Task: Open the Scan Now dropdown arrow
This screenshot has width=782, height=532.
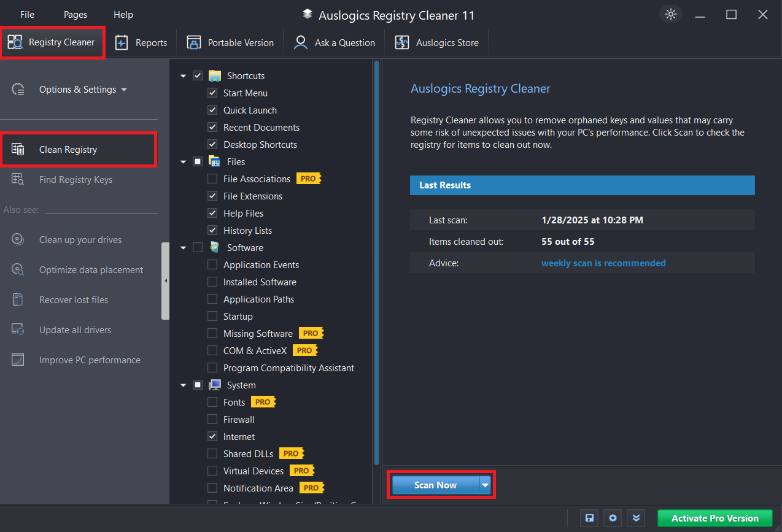Action: click(x=486, y=485)
